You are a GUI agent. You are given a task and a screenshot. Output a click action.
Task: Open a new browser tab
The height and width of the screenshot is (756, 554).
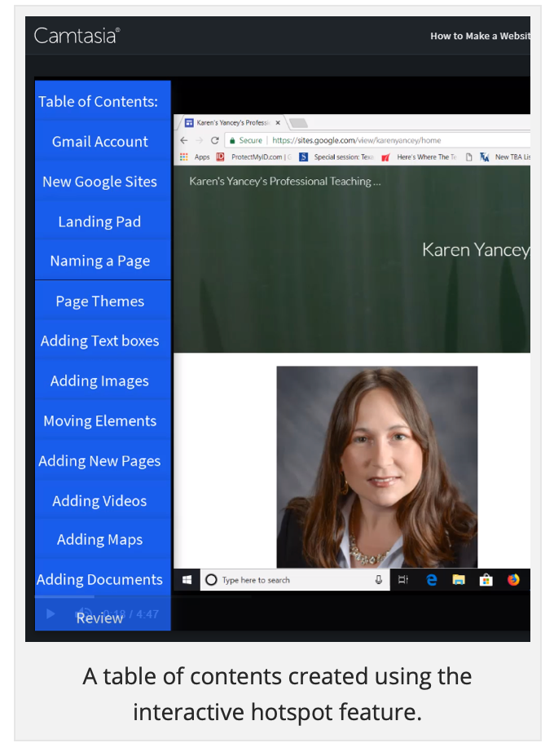click(298, 122)
